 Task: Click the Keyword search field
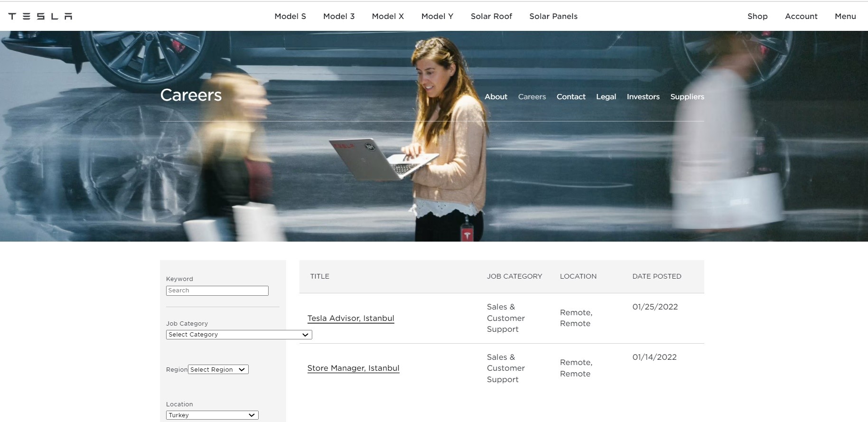click(217, 291)
